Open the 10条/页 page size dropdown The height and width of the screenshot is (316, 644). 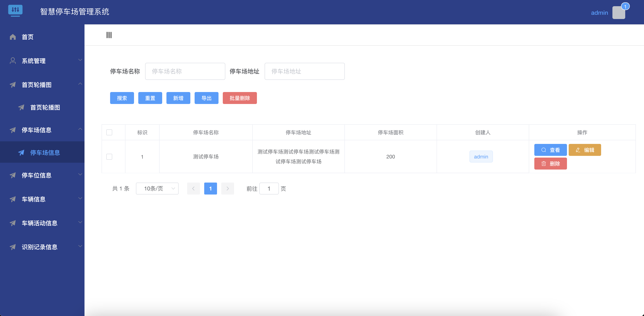coord(157,188)
